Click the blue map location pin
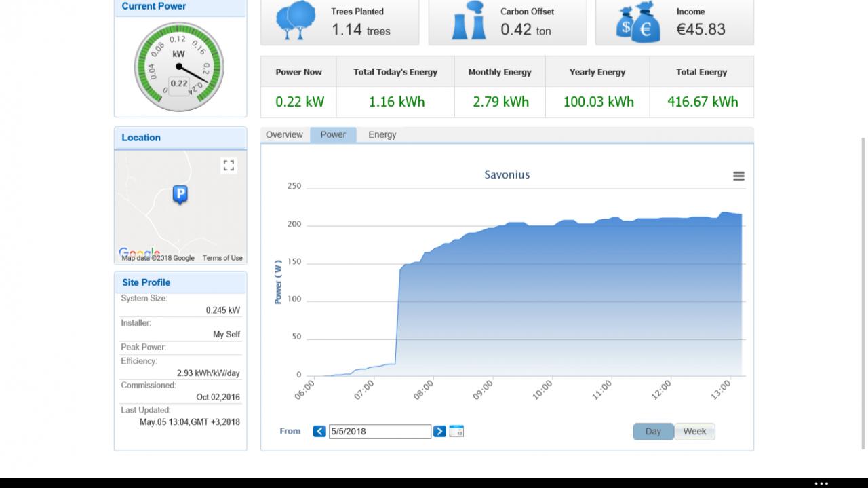 coord(180,195)
